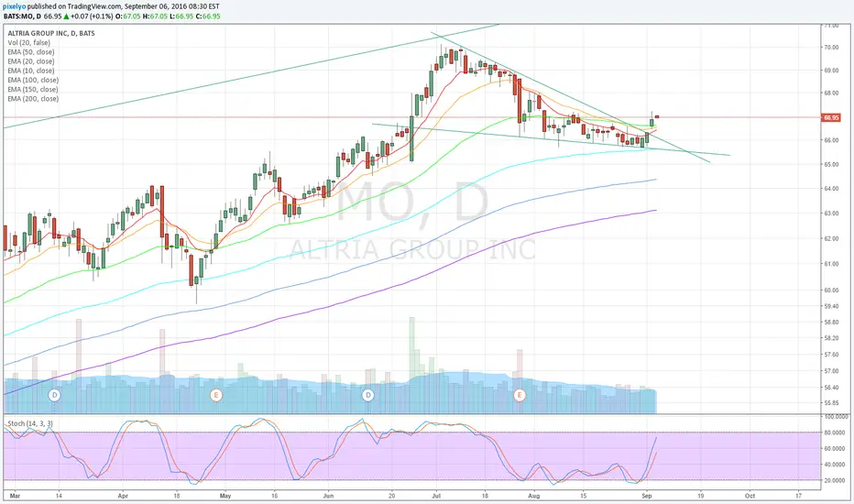Select the Vol (20, false) indicator label
The image size is (854, 504).
(29, 42)
